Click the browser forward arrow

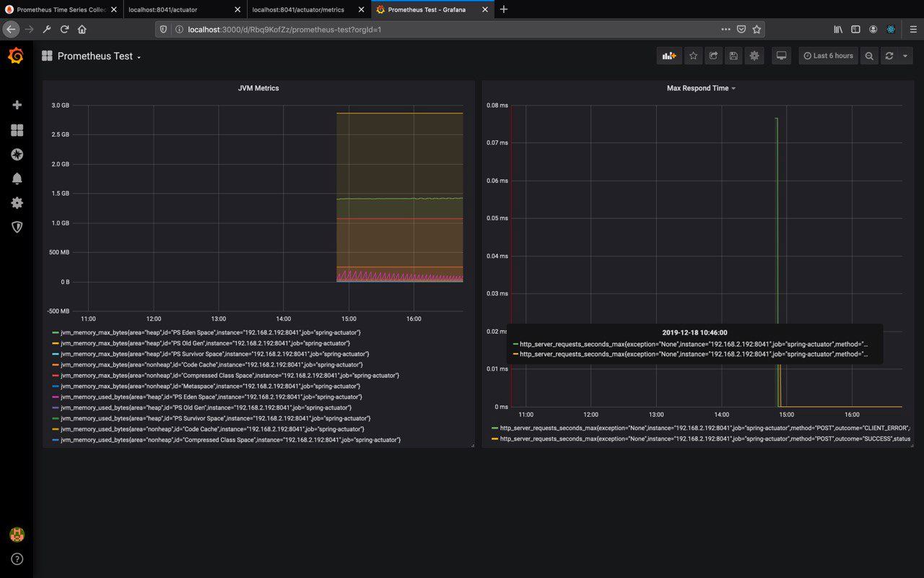point(30,29)
